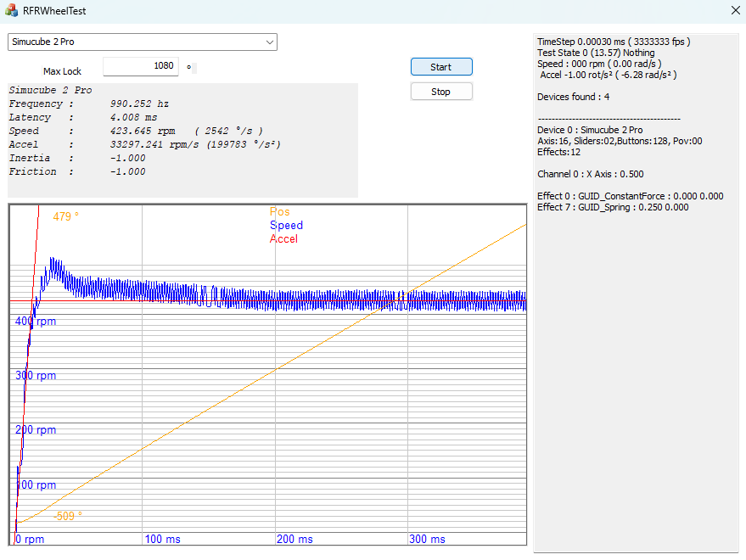Viewport: 746px width, 560px height.
Task: Click the '400 rpm' axis label
Action: 36,322
